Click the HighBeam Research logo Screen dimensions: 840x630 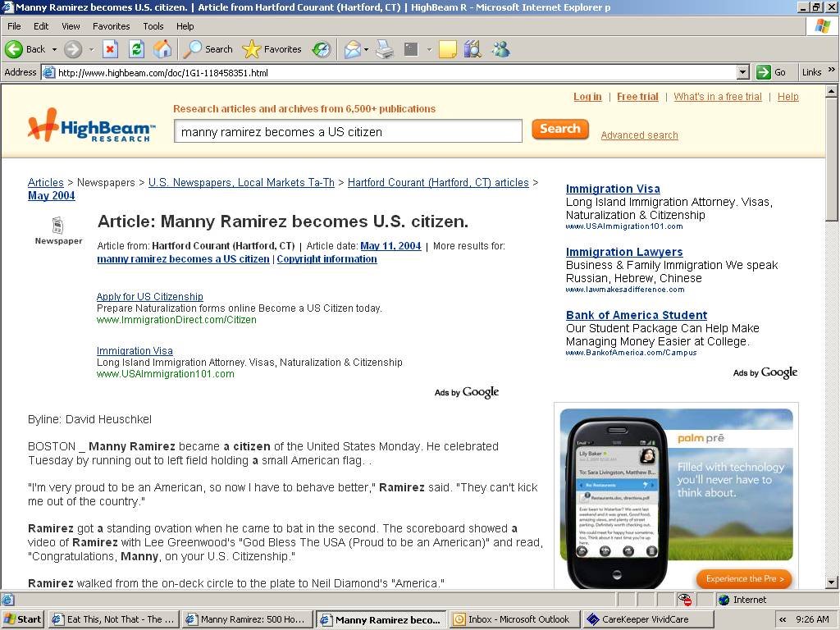[x=92, y=126]
